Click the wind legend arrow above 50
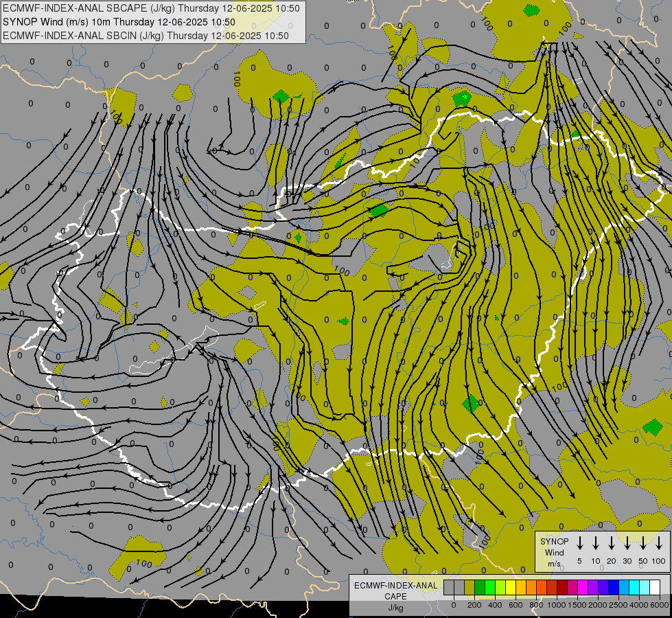This screenshot has height=618, width=672. point(643,543)
